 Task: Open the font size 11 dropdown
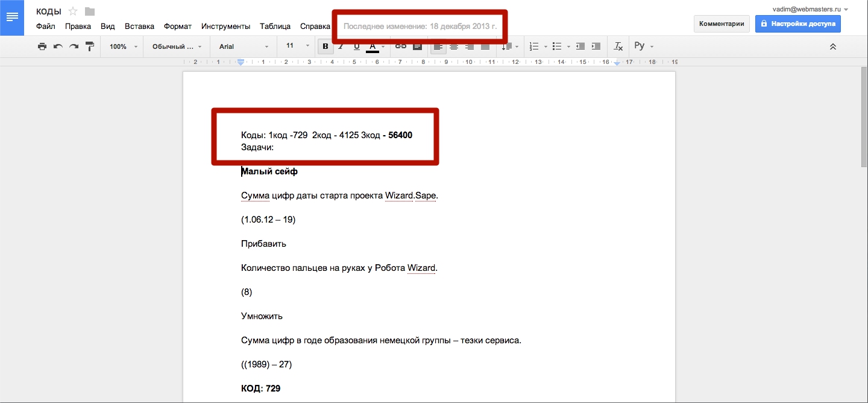297,46
